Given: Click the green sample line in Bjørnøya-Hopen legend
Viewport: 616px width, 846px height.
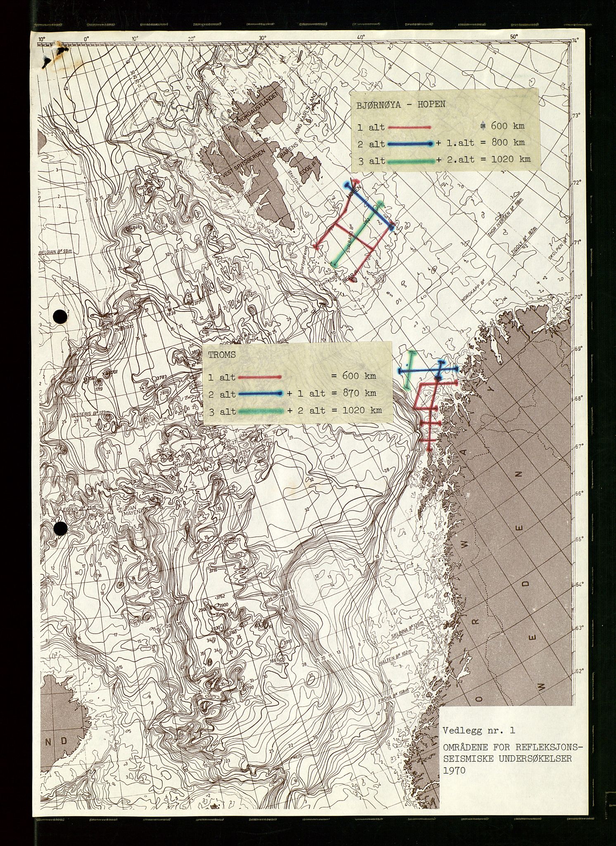Looking at the screenshot, I should click(x=411, y=162).
